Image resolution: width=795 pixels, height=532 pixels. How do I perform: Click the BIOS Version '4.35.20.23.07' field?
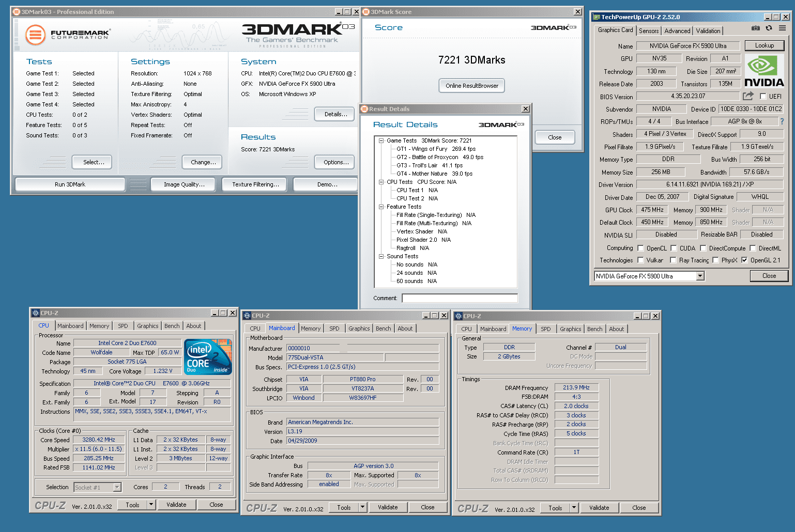[x=688, y=96]
